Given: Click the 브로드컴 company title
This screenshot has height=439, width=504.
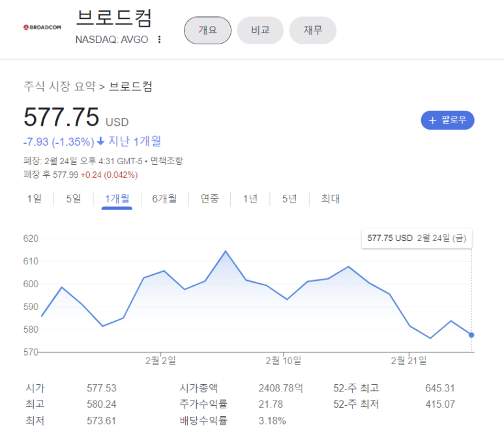Looking at the screenshot, I should pyautogui.click(x=114, y=18).
